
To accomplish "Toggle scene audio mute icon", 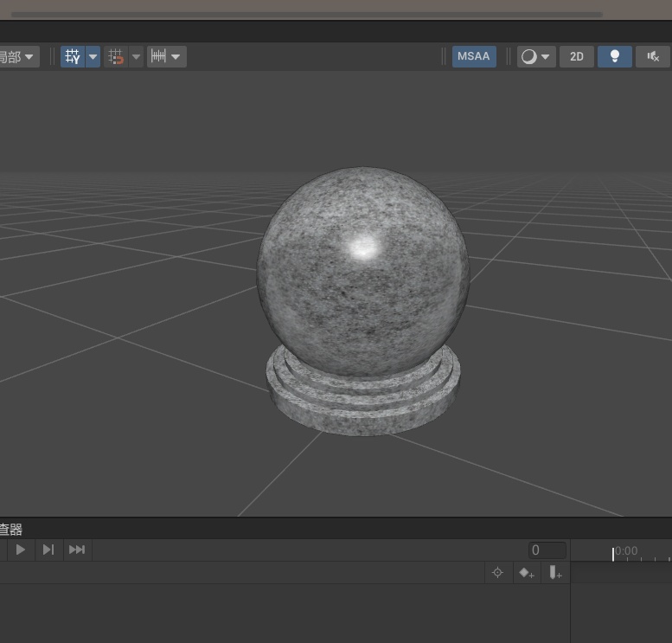I will click(653, 57).
